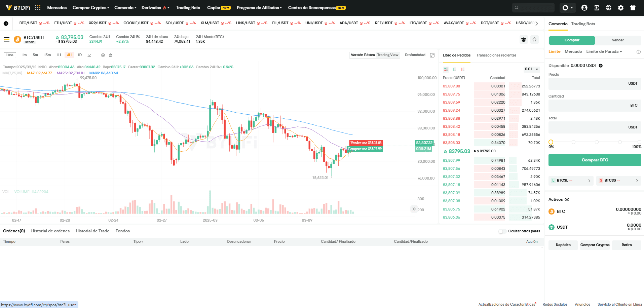Open the apps grid menu icon
644x308 pixels.
[x=38, y=7]
